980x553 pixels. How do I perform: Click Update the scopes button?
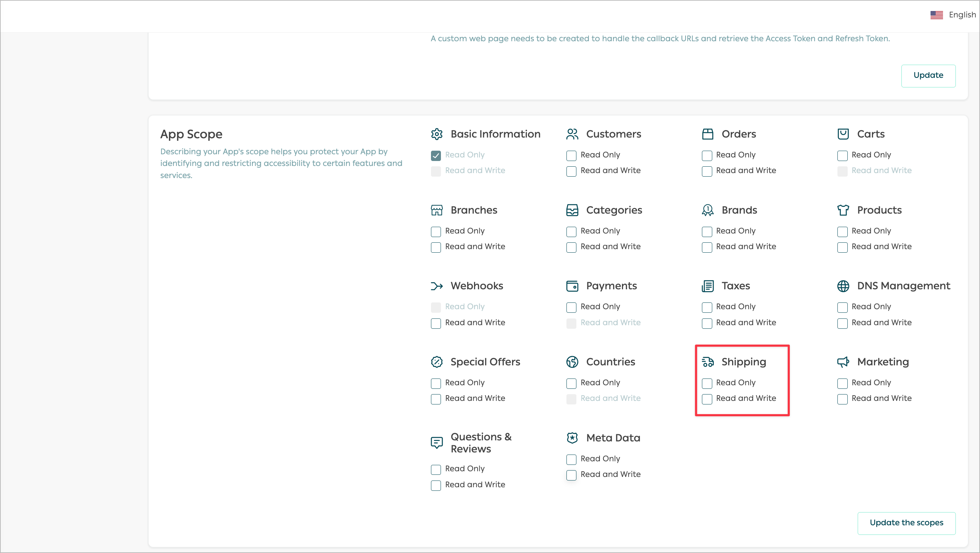pyautogui.click(x=906, y=523)
